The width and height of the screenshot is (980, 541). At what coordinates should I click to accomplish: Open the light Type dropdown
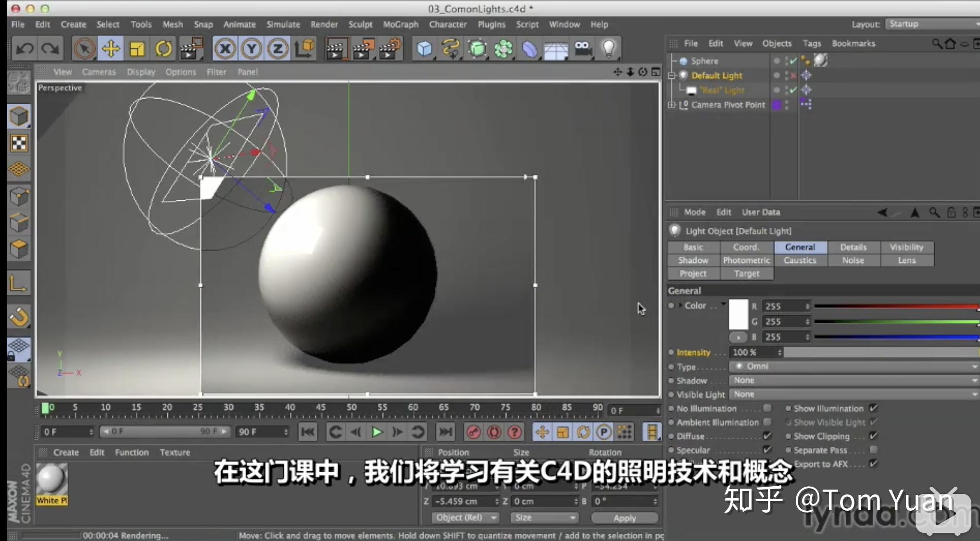pos(854,366)
